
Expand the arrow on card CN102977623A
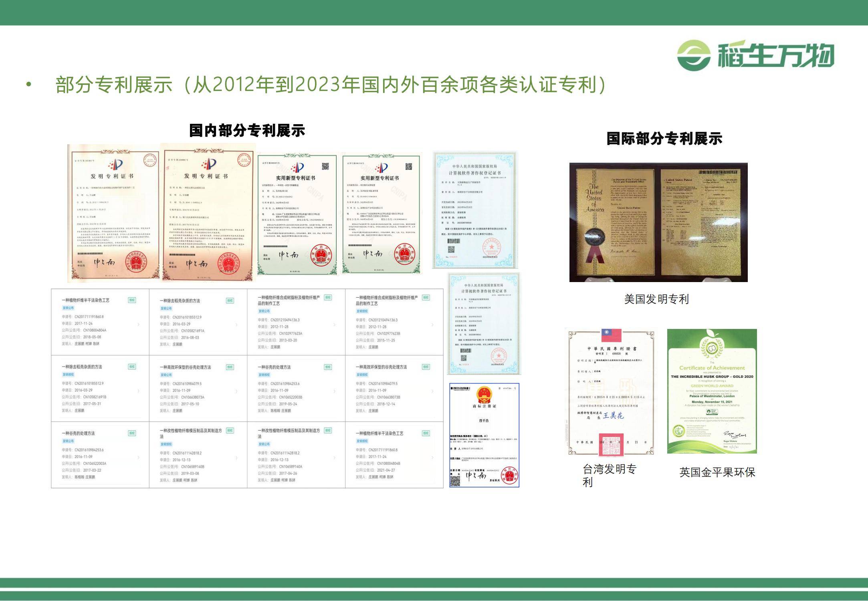(334, 325)
